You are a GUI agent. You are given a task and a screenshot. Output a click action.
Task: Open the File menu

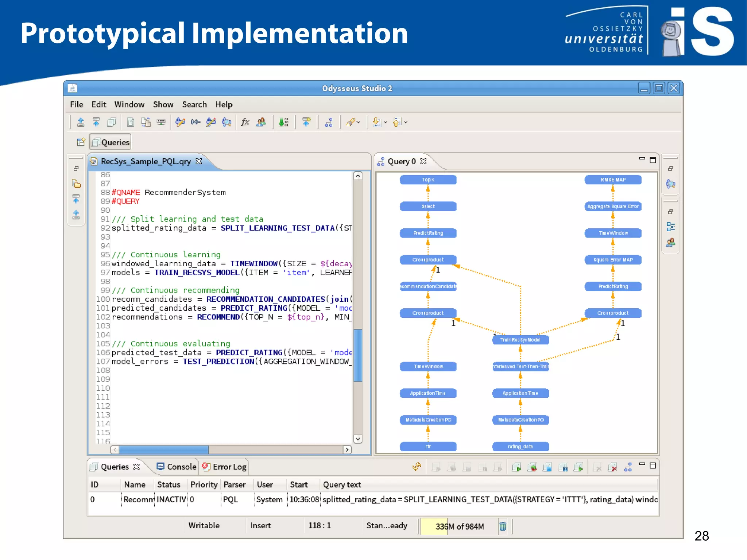(77, 105)
